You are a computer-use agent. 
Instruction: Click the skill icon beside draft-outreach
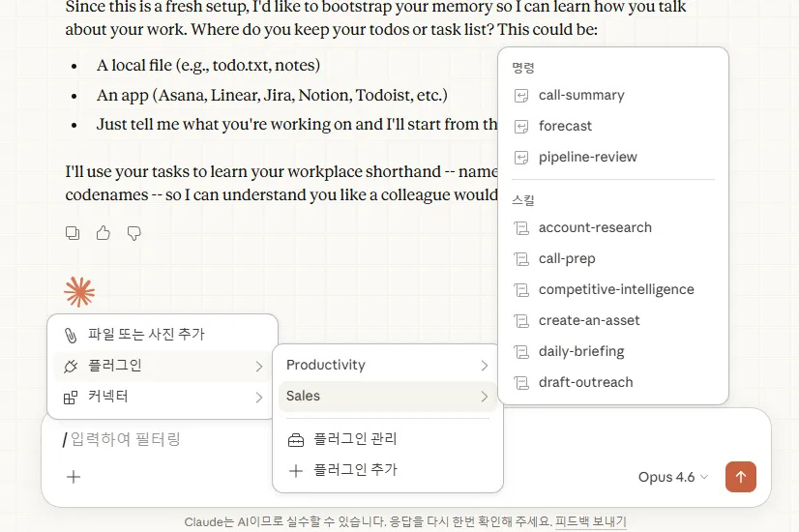click(x=521, y=383)
